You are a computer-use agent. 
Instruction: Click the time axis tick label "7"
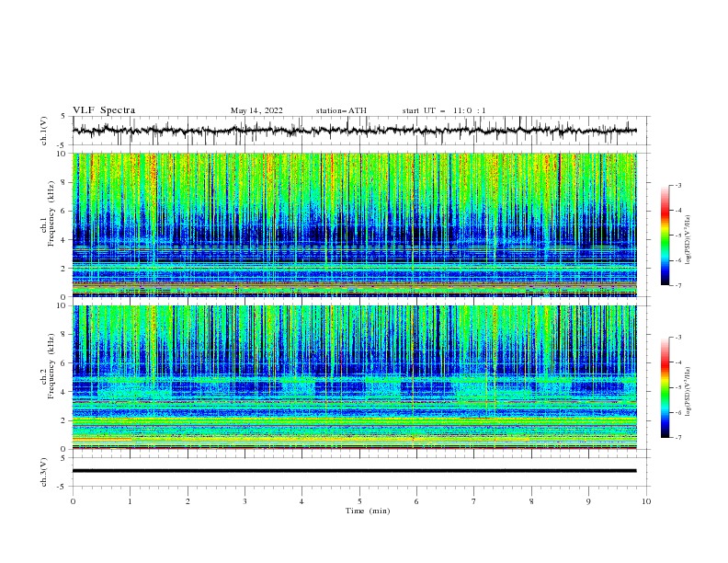tap(474, 501)
